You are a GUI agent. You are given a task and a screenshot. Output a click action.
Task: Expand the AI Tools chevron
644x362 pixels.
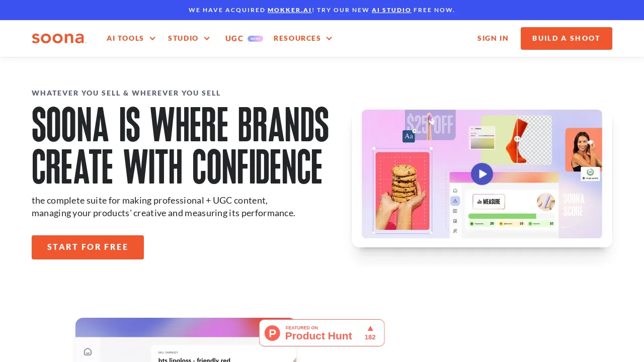click(x=152, y=39)
